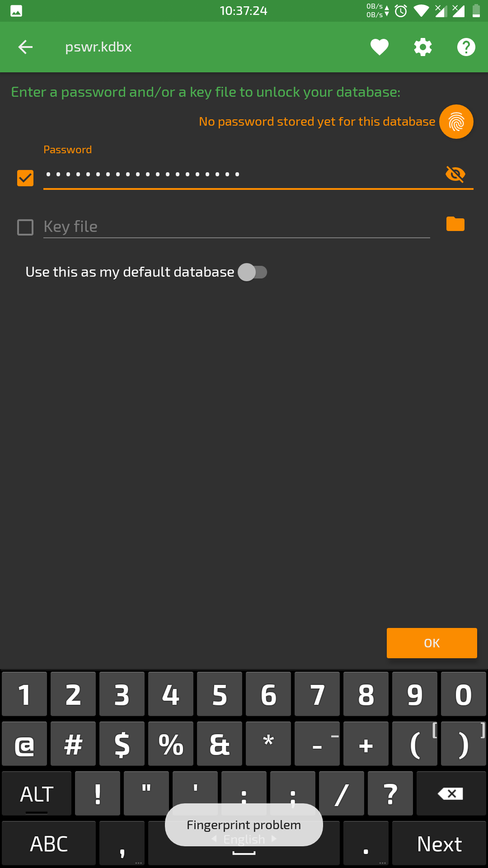Tap keyboard key 6
Viewport: 488px width, 868px height.
pos(268,694)
